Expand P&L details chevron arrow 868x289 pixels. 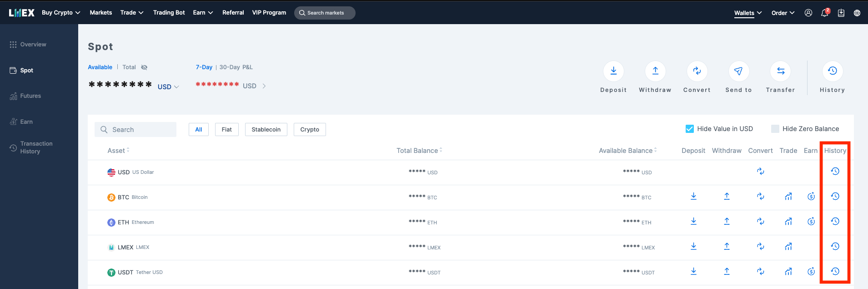point(264,86)
